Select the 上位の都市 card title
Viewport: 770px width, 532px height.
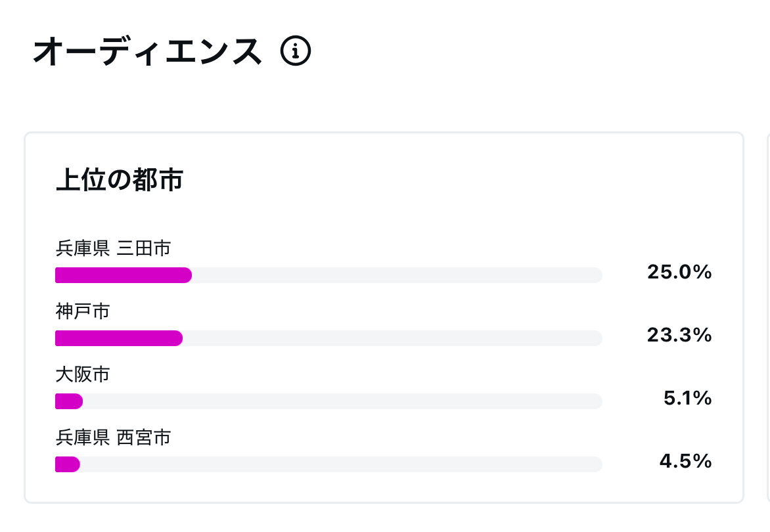pyautogui.click(x=120, y=179)
